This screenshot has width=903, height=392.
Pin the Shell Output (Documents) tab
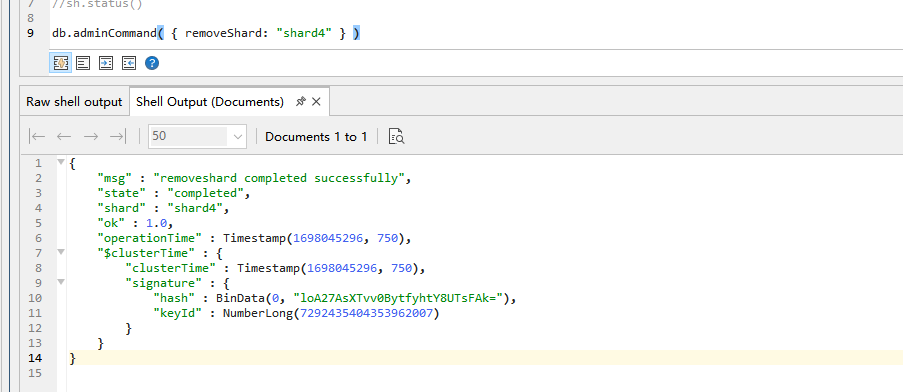tap(300, 102)
